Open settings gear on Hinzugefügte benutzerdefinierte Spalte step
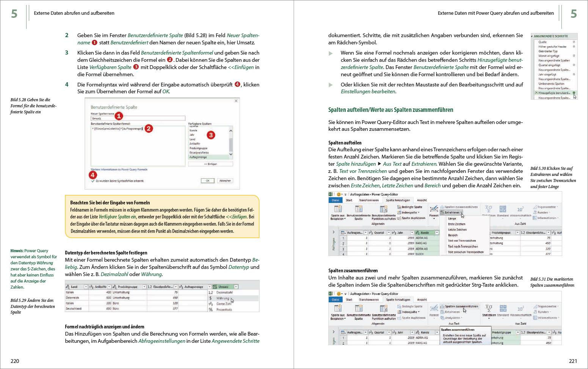 coord(574,93)
